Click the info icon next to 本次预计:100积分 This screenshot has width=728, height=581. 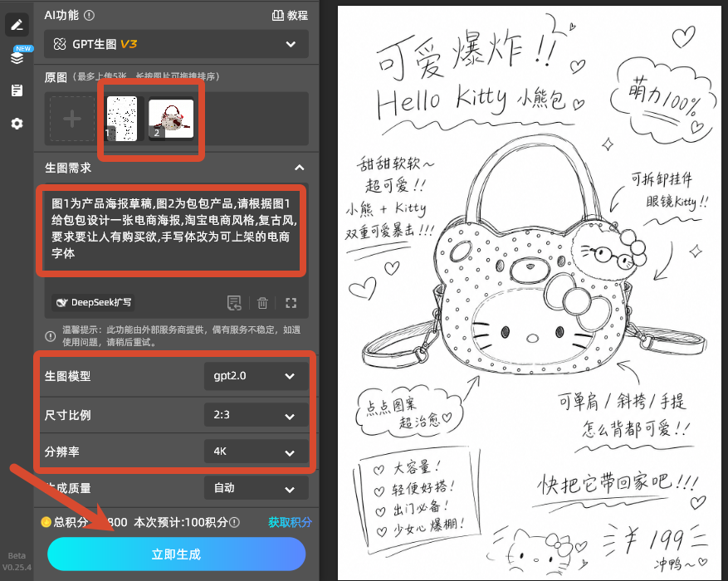pos(235,523)
